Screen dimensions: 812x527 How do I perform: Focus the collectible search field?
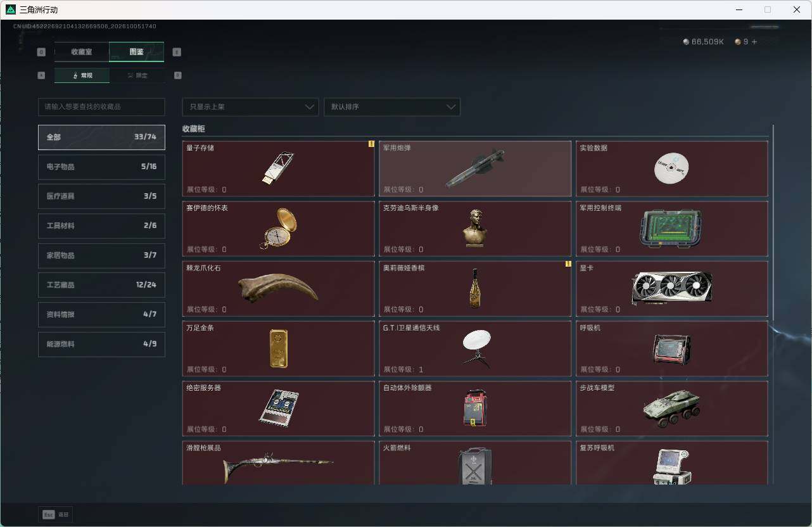(x=101, y=107)
